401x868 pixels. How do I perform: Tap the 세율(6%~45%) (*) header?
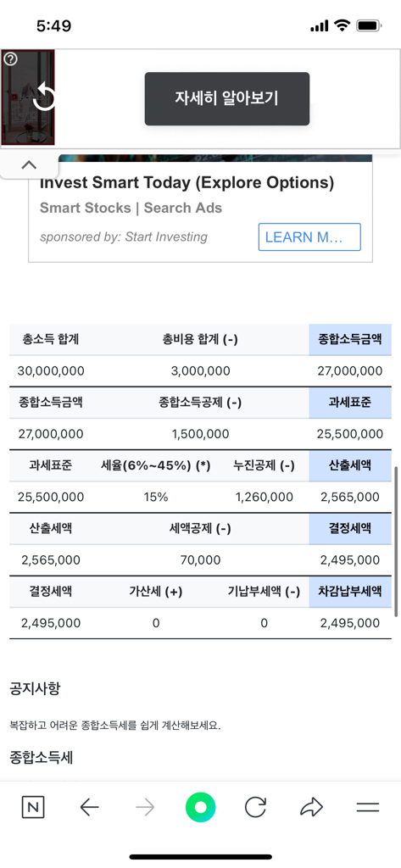156,465
